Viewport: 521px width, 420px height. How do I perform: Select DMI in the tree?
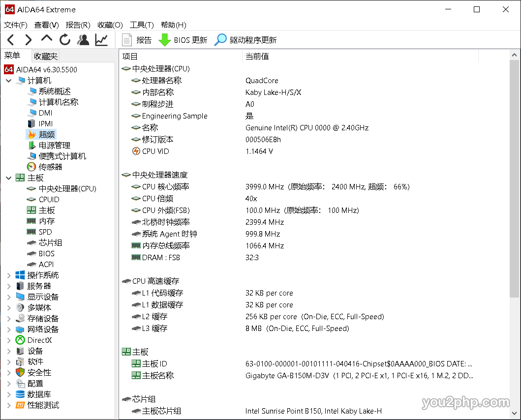coord(46,113)
